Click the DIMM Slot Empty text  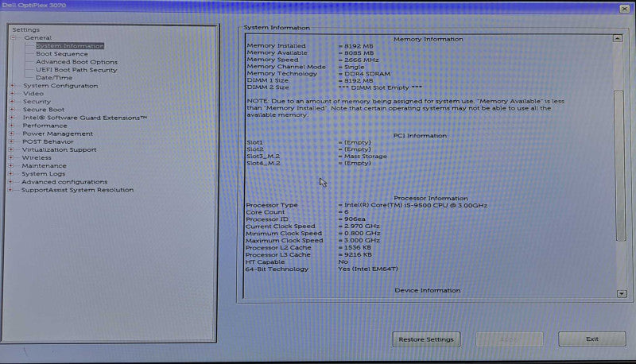click(381, 87)
